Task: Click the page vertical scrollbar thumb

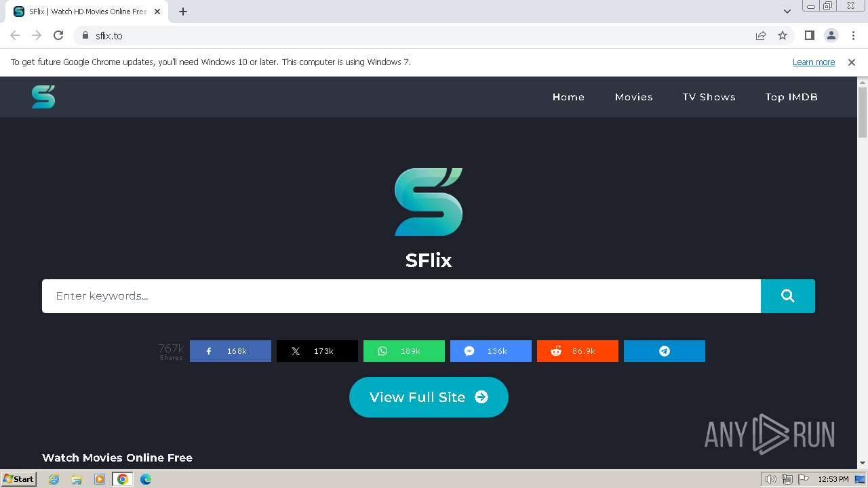Action: [863, 112]
